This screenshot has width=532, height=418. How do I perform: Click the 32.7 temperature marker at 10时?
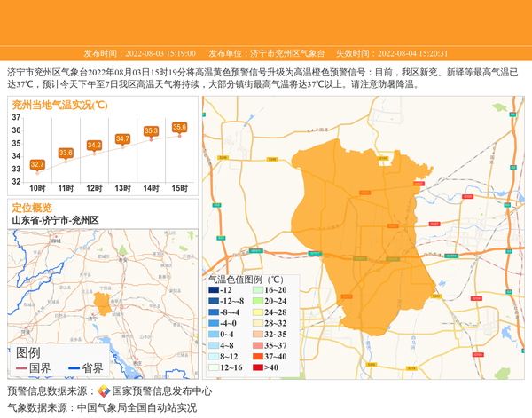(x=37, y=164)
